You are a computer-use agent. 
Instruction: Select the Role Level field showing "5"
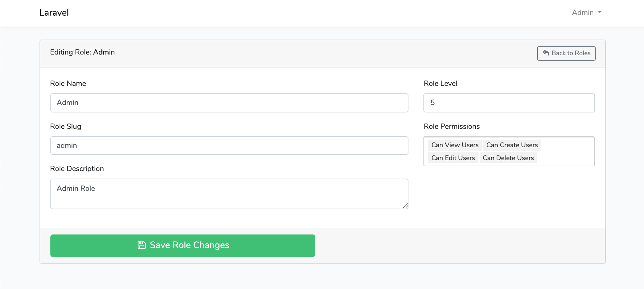509,103
